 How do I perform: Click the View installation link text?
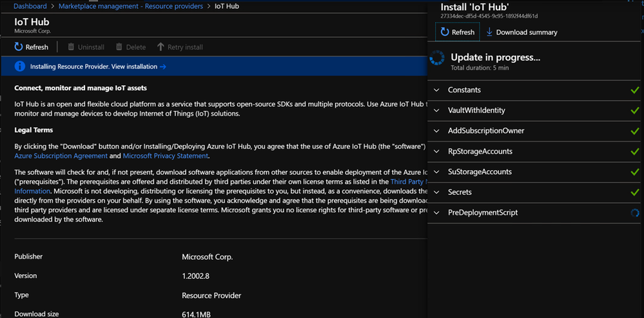click(134, 66)
